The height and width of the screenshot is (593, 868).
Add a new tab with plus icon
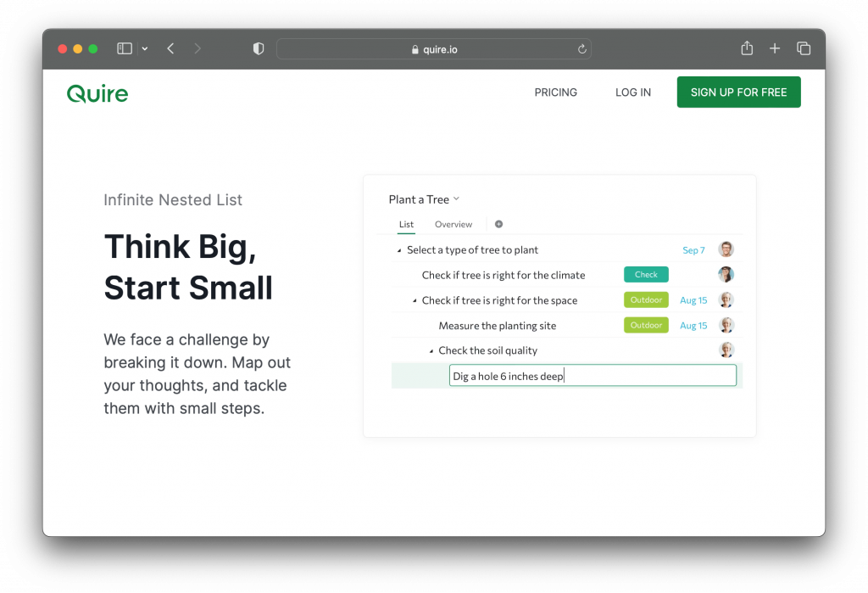coord(775,48)
